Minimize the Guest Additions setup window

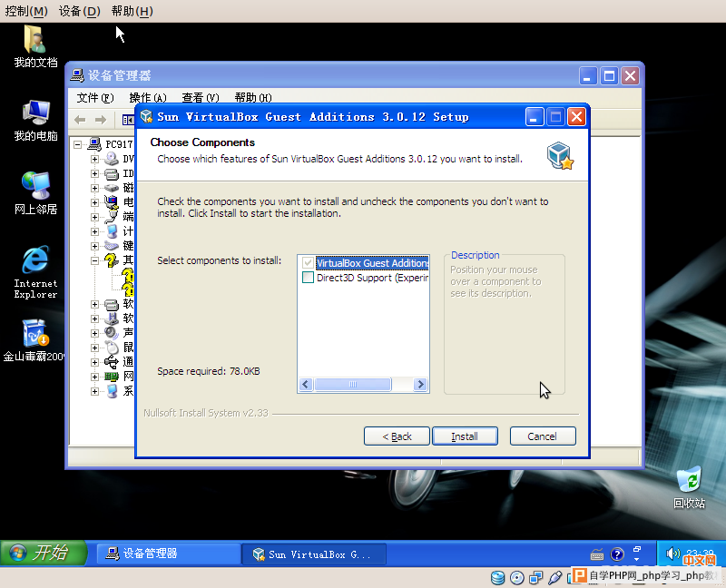(x=535, y=117)
